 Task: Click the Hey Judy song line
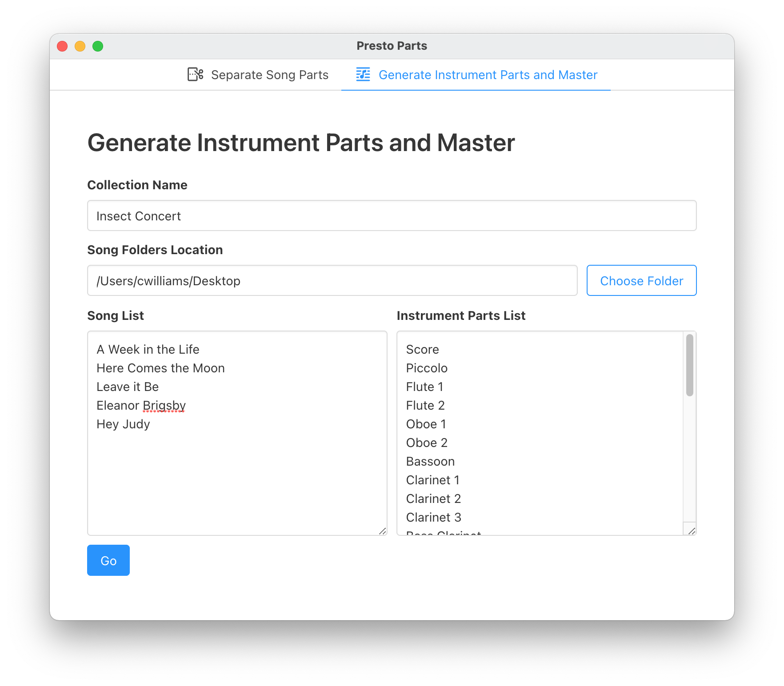pos(123,424)
